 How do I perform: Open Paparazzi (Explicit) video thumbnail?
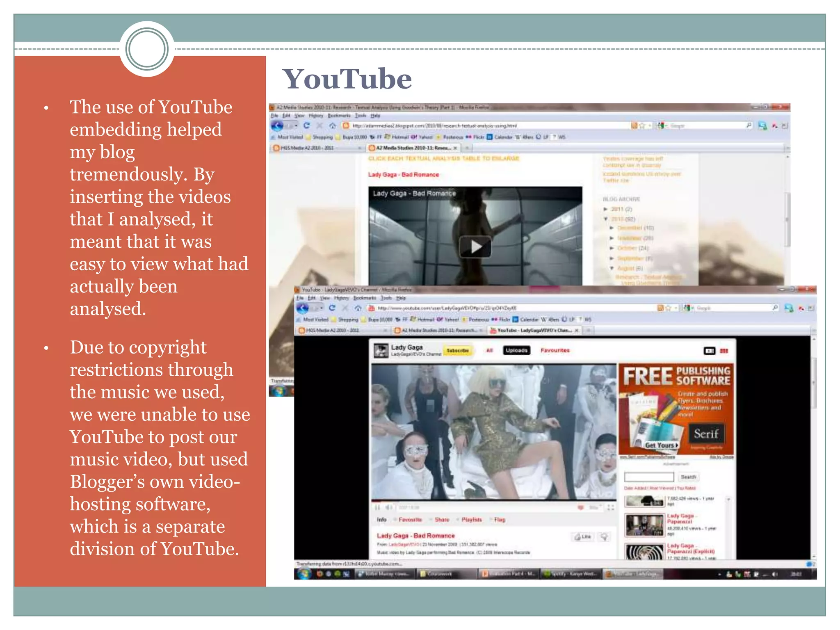pos(644,552)
